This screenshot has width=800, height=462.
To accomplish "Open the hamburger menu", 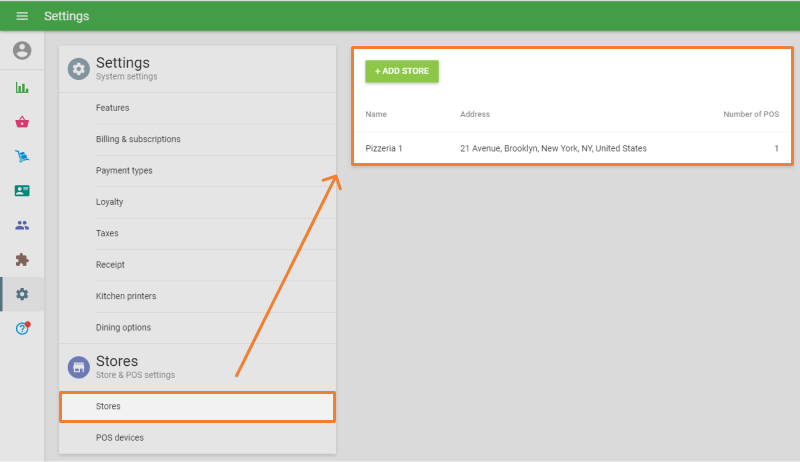I will coord(22,16).
